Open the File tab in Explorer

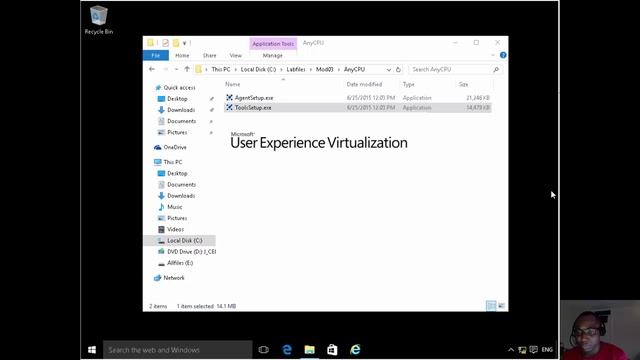coord(156,56)
